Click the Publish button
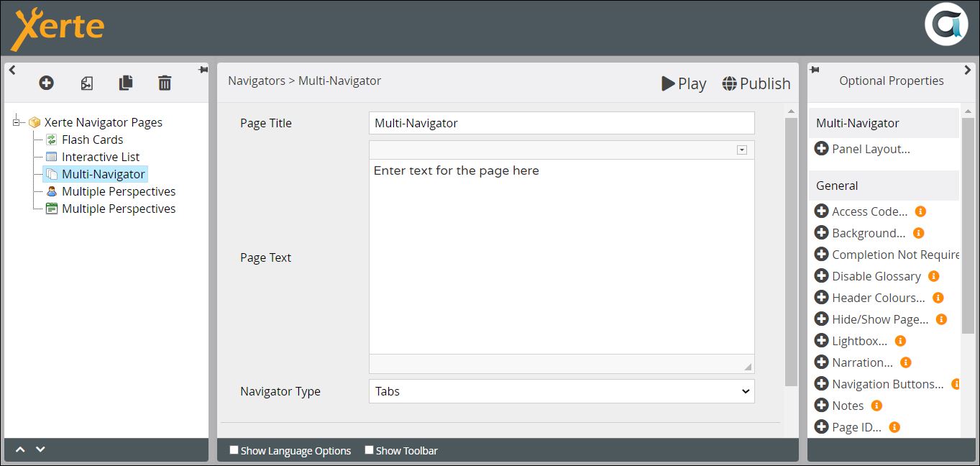The height and width of the screenshot is (466, 980). [x=756, y=83]
